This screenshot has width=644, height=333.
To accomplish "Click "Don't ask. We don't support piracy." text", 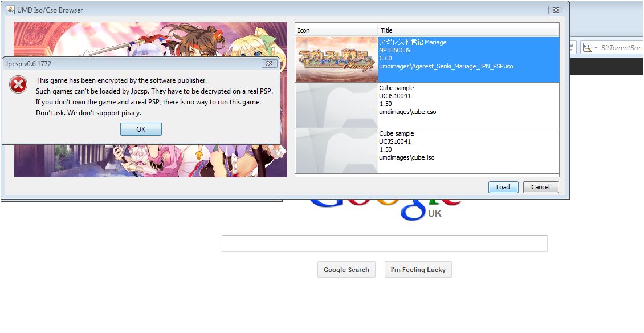I will tap(89, 113).
